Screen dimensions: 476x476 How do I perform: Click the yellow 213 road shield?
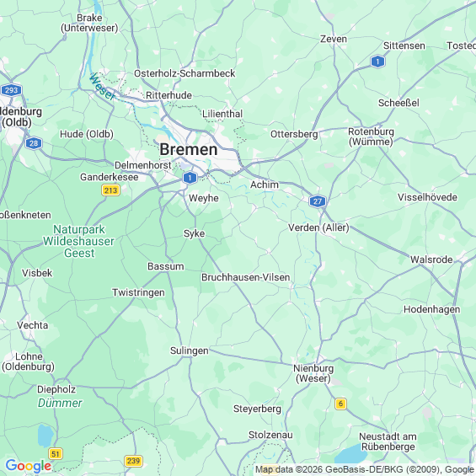click(110, 190)
